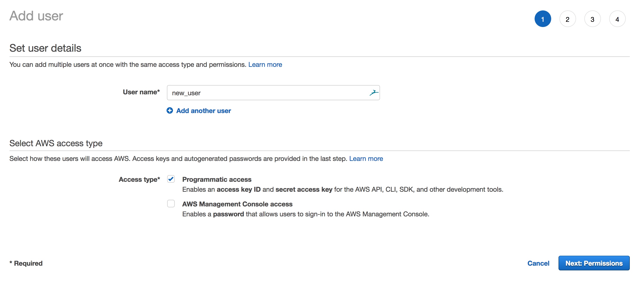Jump to wizard step 2

568,19
